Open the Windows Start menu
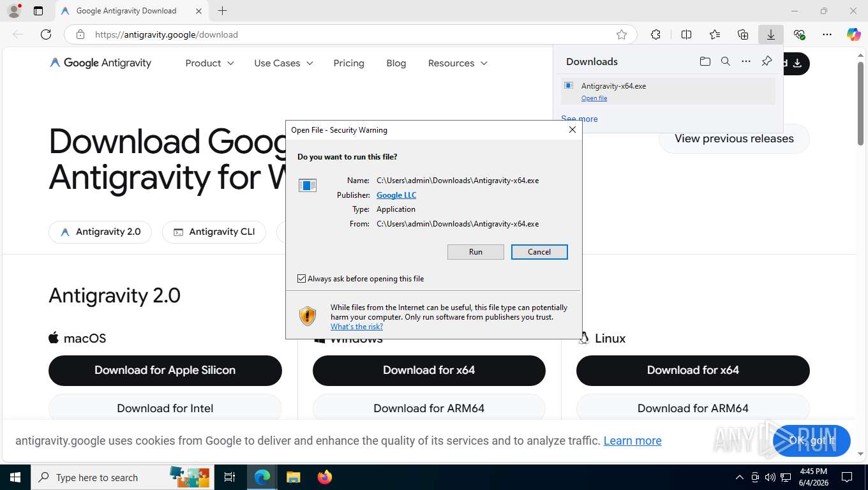 pyautogui.click(x=15, y=477)
